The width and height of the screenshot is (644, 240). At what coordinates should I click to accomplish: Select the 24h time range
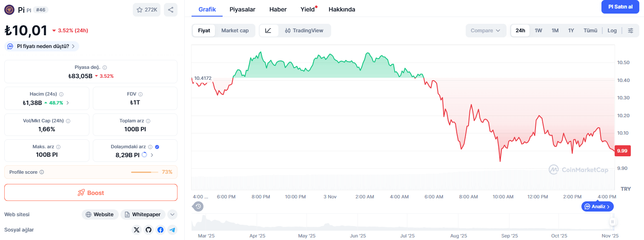[520, 31]
